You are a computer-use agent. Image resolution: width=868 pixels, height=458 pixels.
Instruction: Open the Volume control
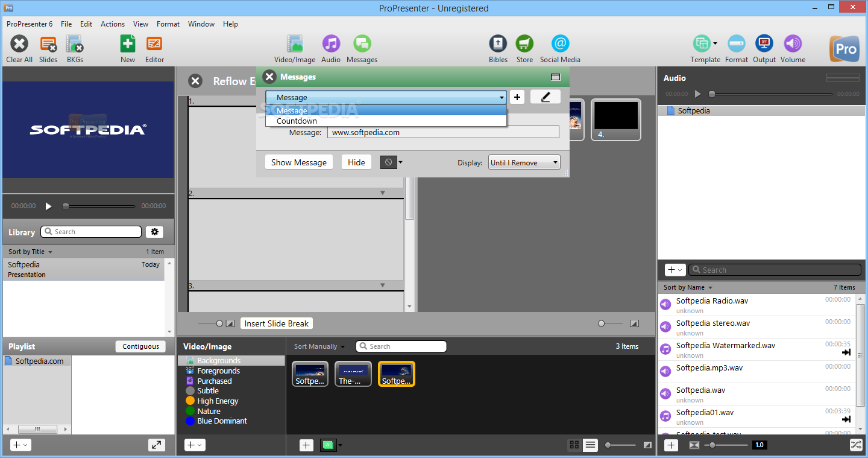tap(793, 48)
